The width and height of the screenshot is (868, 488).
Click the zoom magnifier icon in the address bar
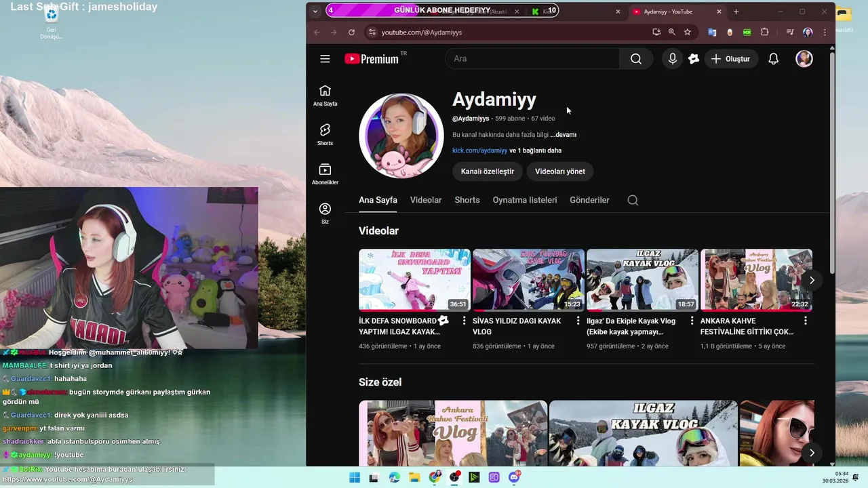click(672, 32)
